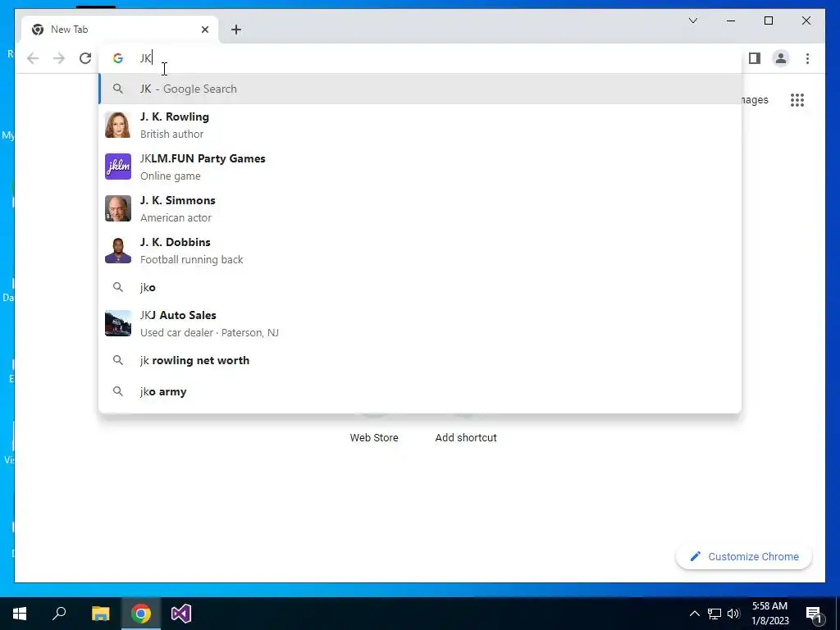Screen dimensions: 840x630
Task: Open the Chrome side panel icon
Action: [x=755, y=58]
